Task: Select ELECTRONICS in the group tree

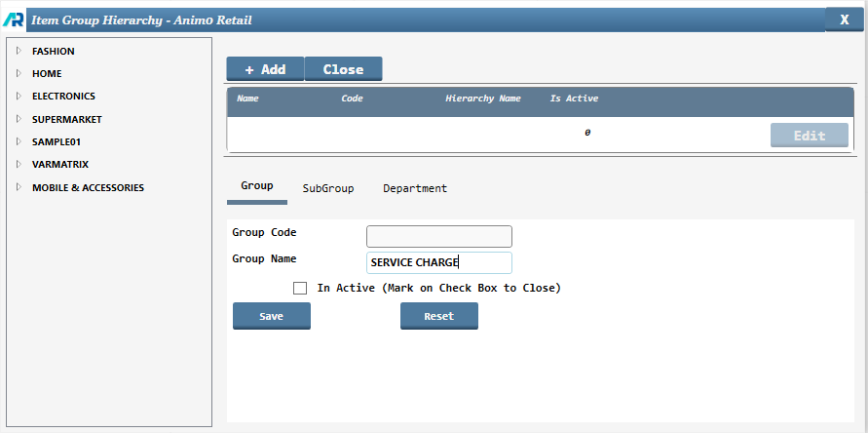Action: click(63, 97)
